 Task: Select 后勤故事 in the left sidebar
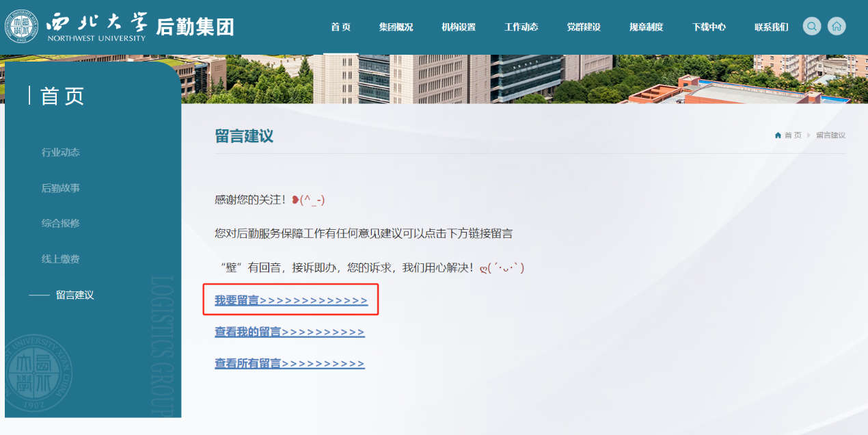61,188
